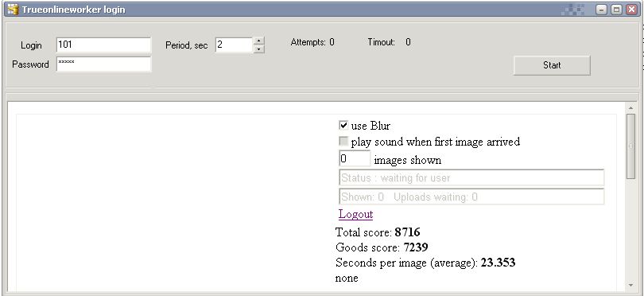Click the images shown number field
Image resolution: width=644 pixels, height=296 pixels.
355,158
